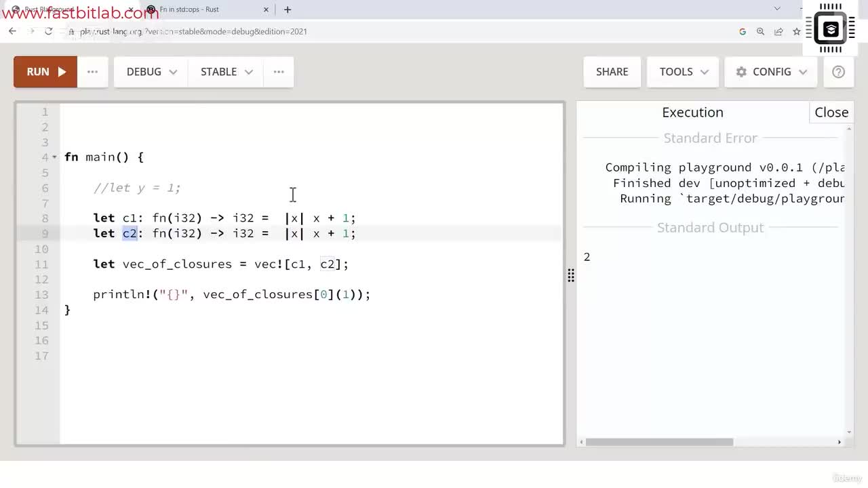Click the SHARE button
This screenshot has width=868, height=488.
coord(612,72)
